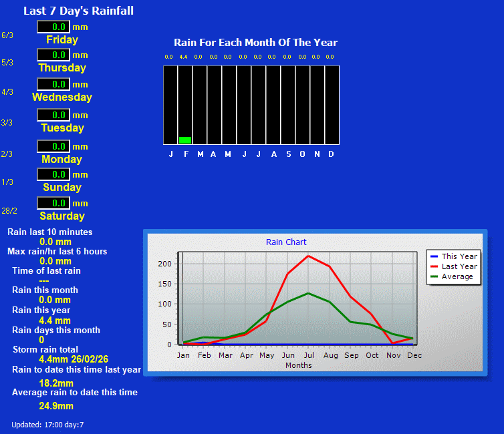Click Sunday's rainfall value box
504x434 pixels.
[53, 174]
